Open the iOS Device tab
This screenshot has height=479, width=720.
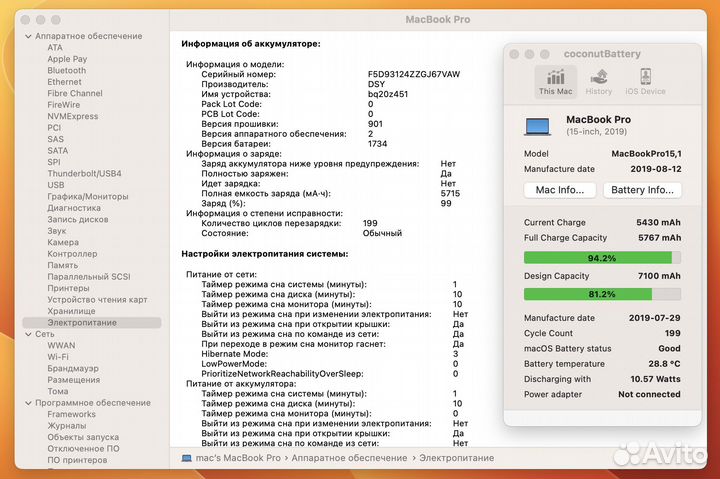click(x=645, y=82)
